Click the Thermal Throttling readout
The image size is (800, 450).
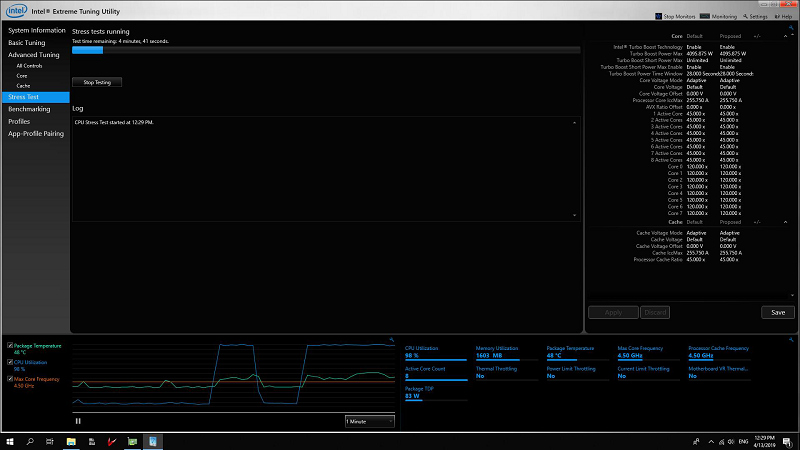click(507, 373)
